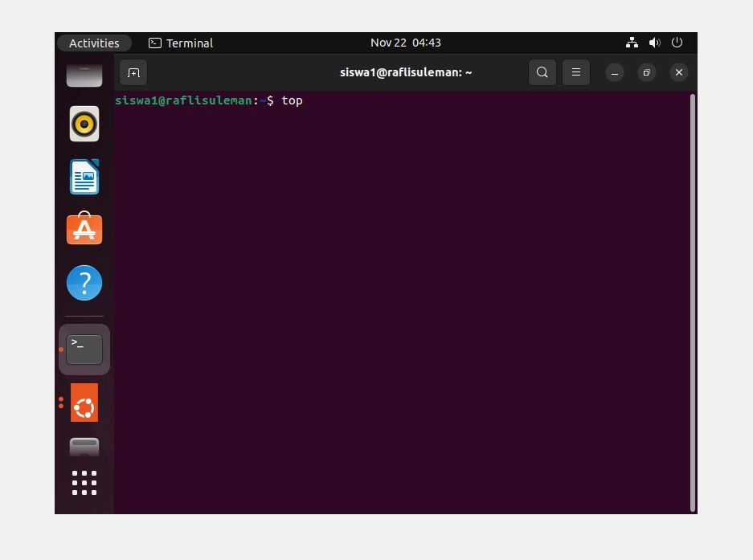Open Help from the dock
The width and height of the screenshot is (753, 560).
click(x=84, y=283)
